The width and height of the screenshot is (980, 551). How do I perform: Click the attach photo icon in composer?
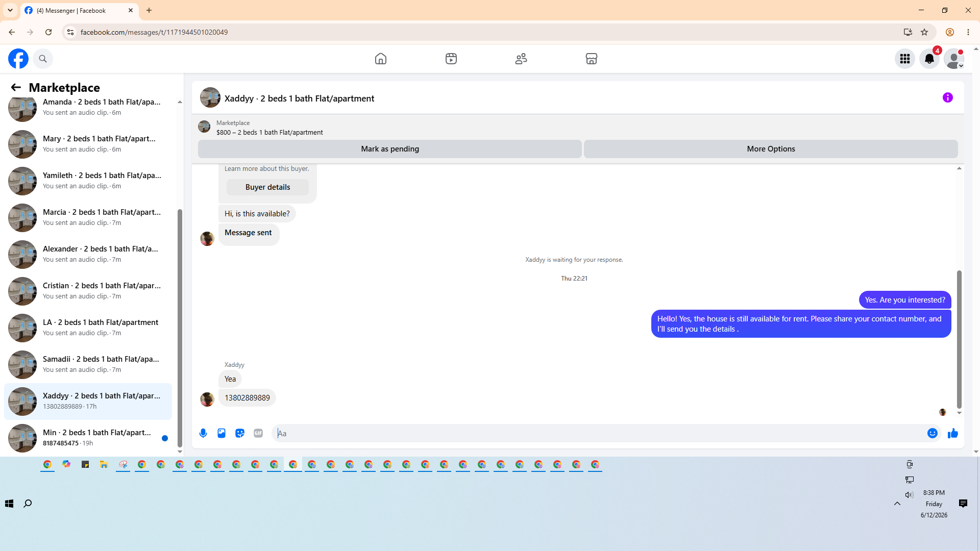tap(222, 433)
